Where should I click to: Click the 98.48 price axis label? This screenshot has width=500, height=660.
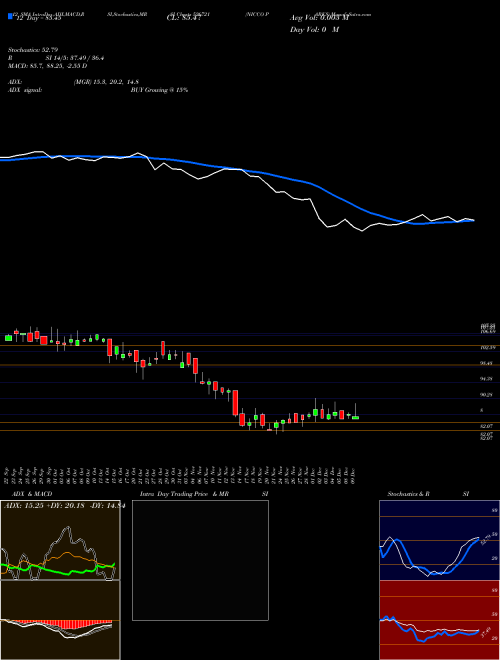(487, 363)
